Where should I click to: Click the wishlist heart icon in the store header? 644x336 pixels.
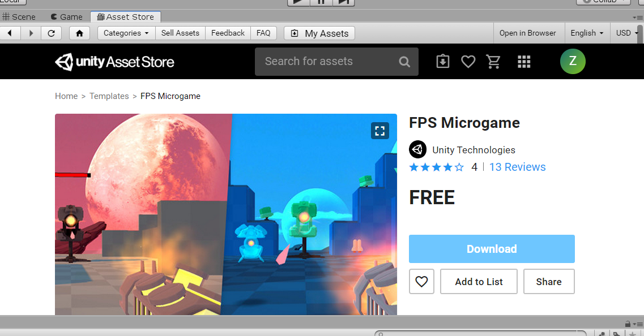[x=468, y=61]
